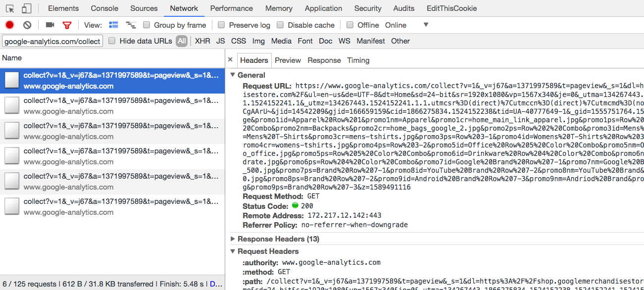644x290 pixels.
Task: Toggle the device toolbar icon
Action: point(27,8)
